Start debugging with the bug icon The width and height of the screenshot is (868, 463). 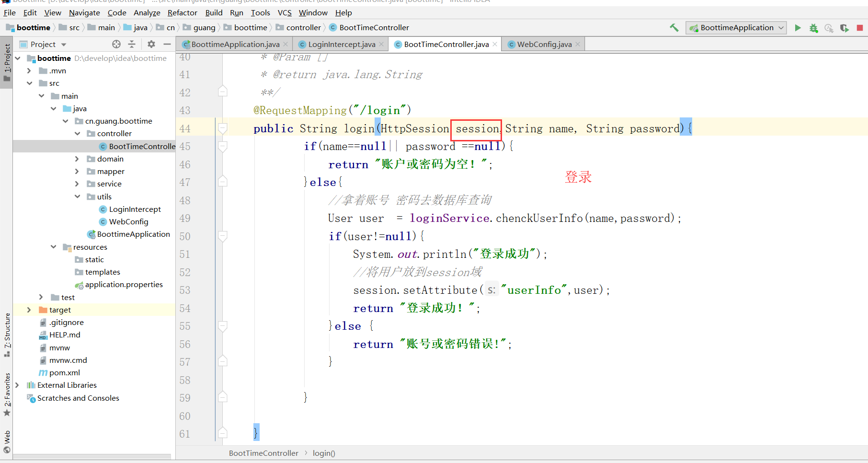click(x=813, y=28)
